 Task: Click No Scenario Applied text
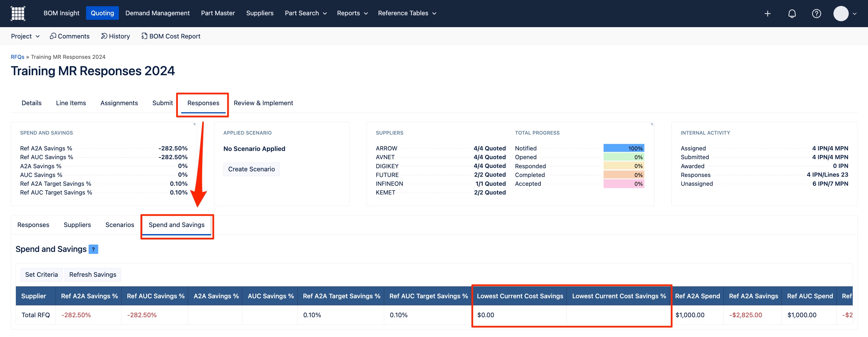click(x=254, y=149)
